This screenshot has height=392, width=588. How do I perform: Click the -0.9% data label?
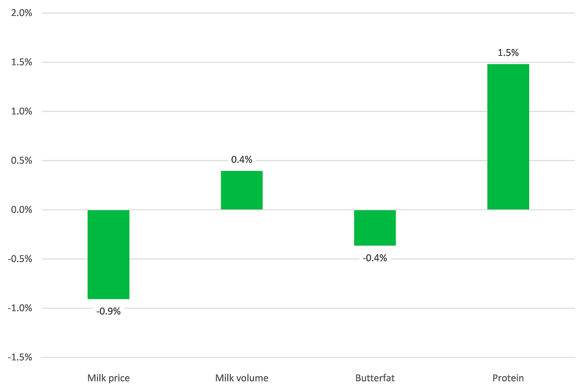pos(108,311)
